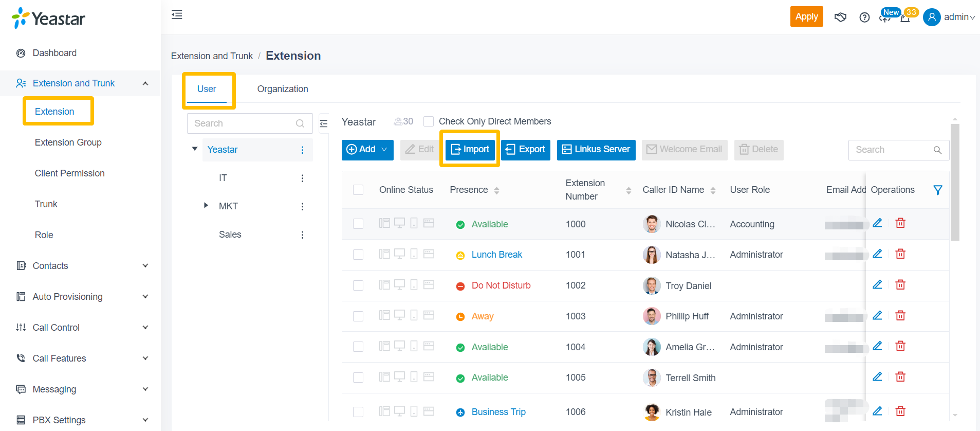The height and width of the screenshot is (431, 980).
Task: Collapse the organization tree panel icon
Action: [x=324, y=123]
